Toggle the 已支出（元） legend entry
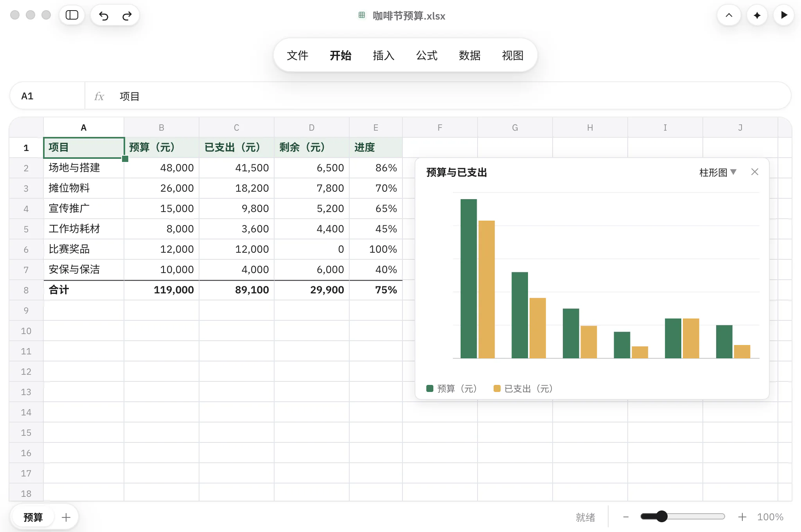801x532 pixels. pos(523,388)
